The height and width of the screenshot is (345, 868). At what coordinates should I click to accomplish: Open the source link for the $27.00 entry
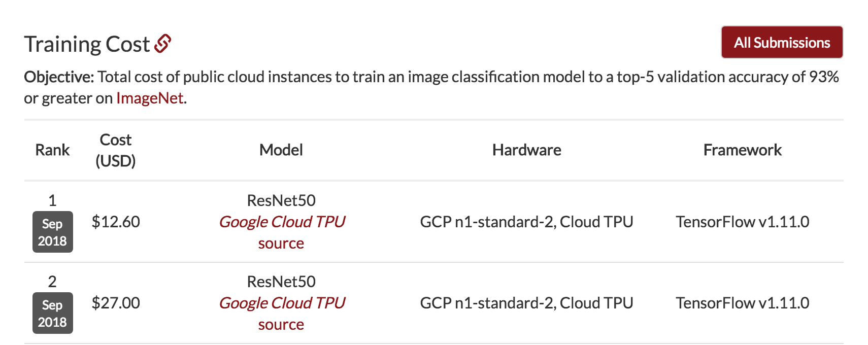281,325
